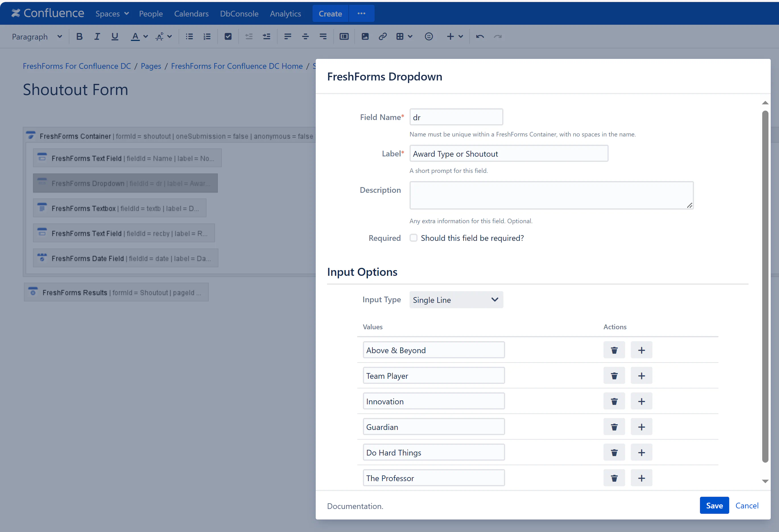Screen dimensions: 779x532
Task: Delete the 'Guardian' dropdown value
Action: click(x=614, y=427)
